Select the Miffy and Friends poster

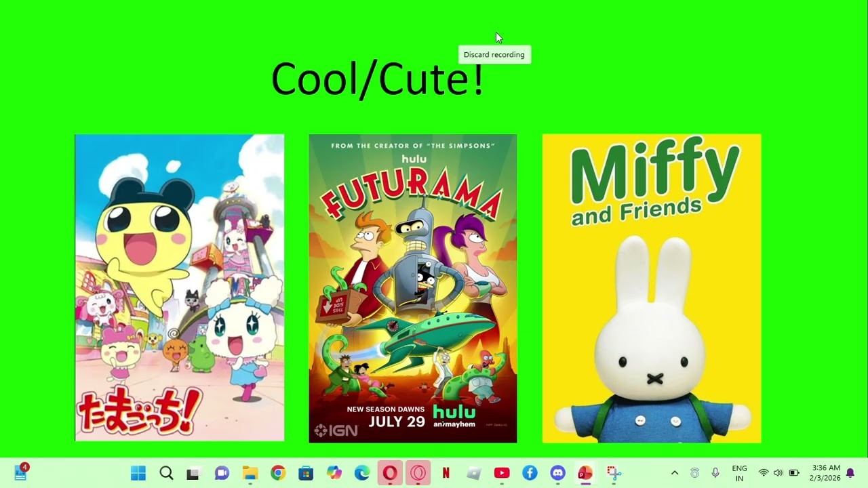[x=652, y=288]
